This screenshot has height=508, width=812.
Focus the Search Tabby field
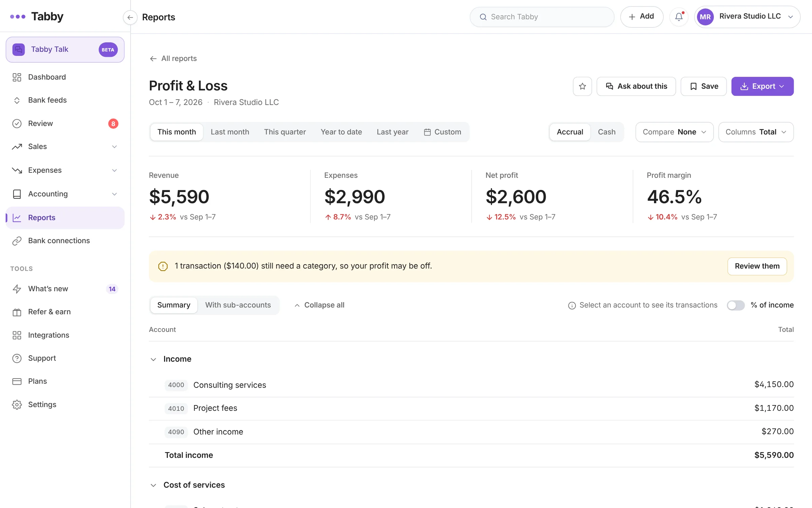542,17
